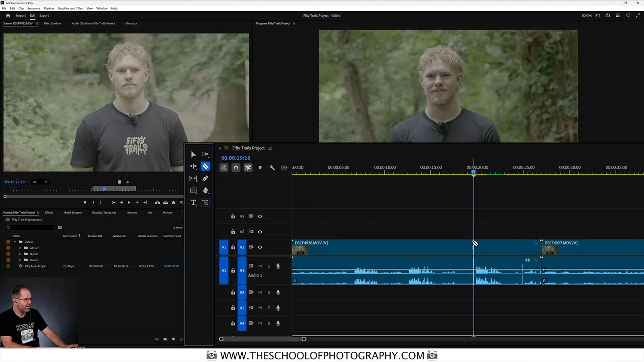Viewport: 644px width, 362px height.
Task: Select the Type tool
Action: [x=193, y=202]
